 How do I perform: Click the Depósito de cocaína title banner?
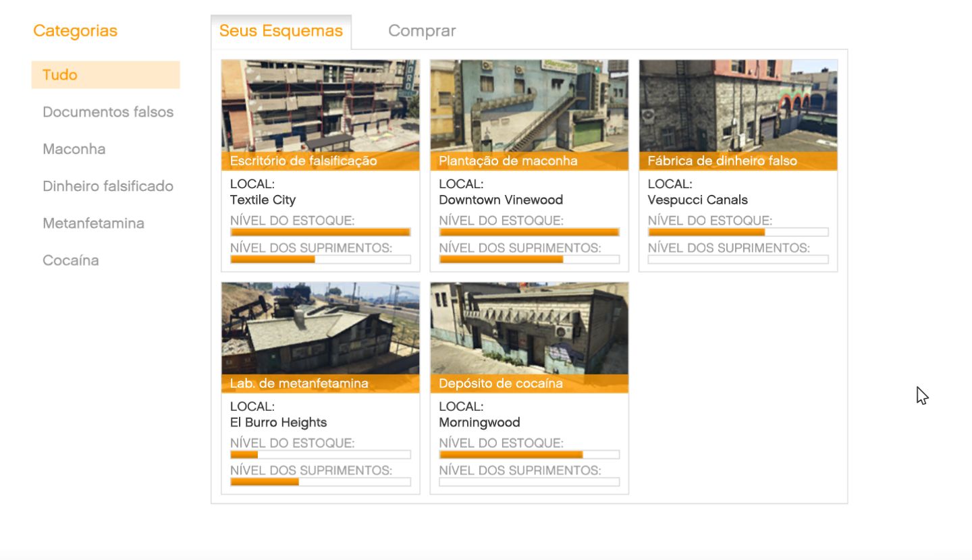[x=529, y=384]
